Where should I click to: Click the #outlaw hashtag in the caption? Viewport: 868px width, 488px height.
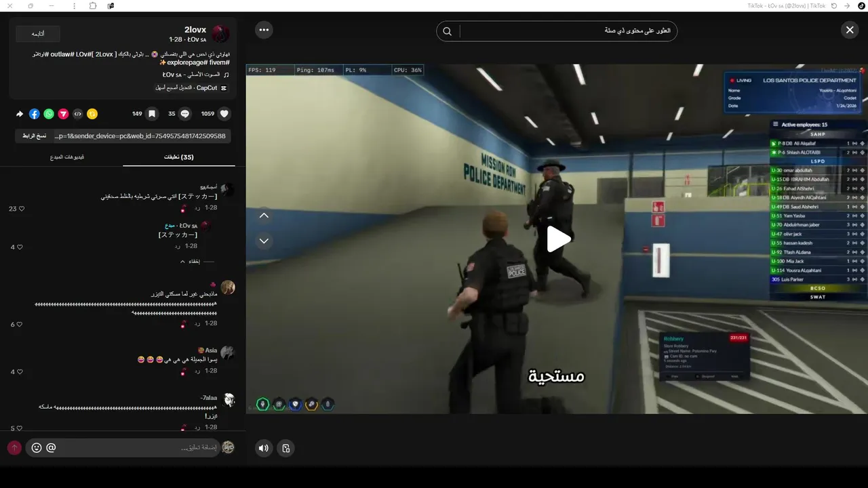pyautogui.click(x=64, y=54)
